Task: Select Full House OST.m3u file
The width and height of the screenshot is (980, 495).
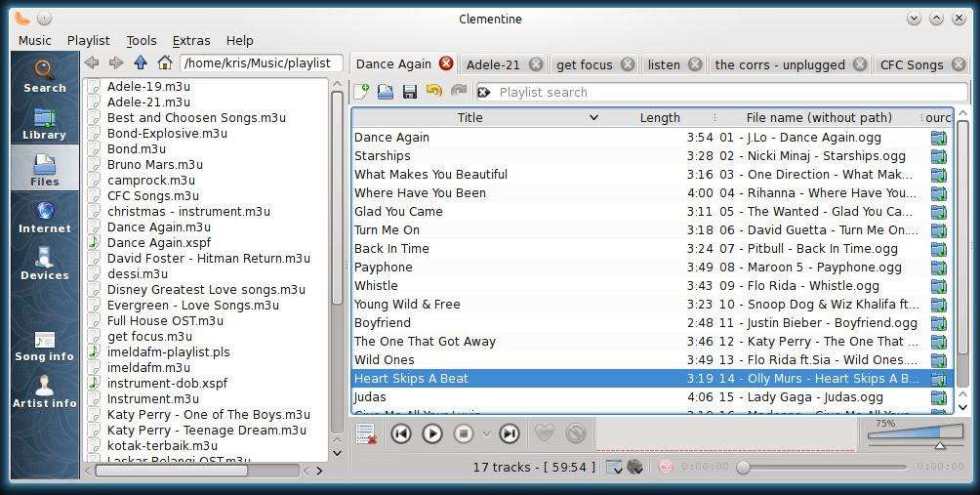Action: click(165, 320)
